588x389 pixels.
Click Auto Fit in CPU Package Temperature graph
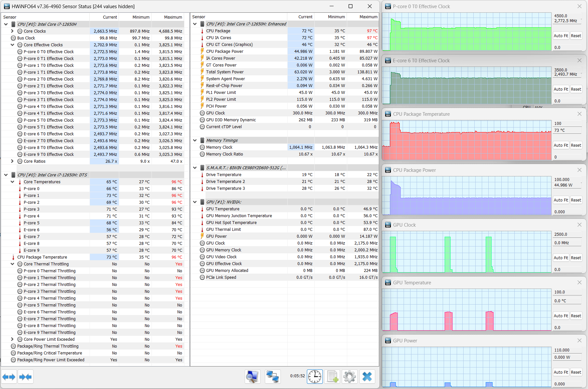(x=561, y=145)
